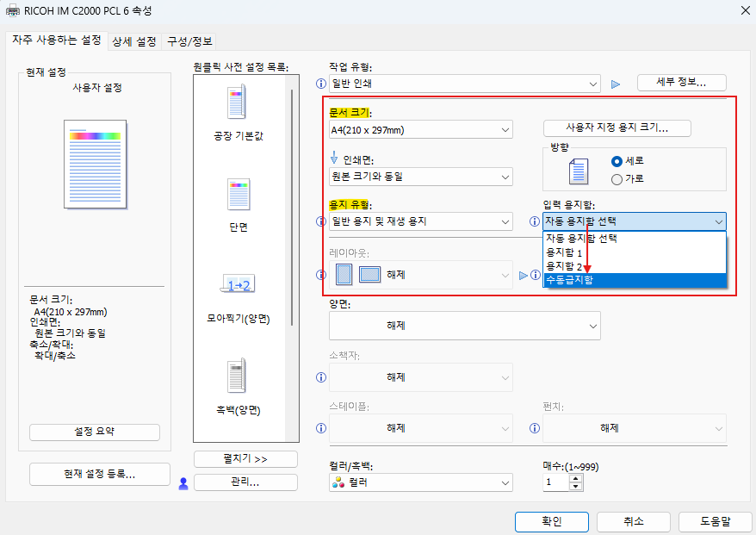This screenshot has height=535, width=756.
Task: Click the user icon beside 관리 button
Action: tap(183, 483)
